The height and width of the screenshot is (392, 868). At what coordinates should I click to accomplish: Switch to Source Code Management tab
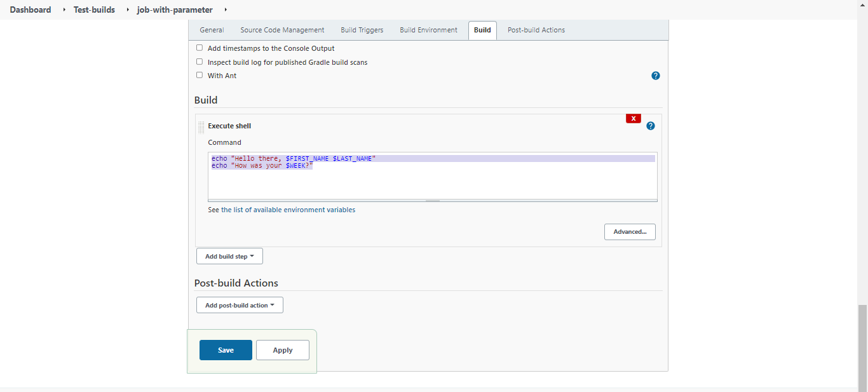tap(282, 30)
